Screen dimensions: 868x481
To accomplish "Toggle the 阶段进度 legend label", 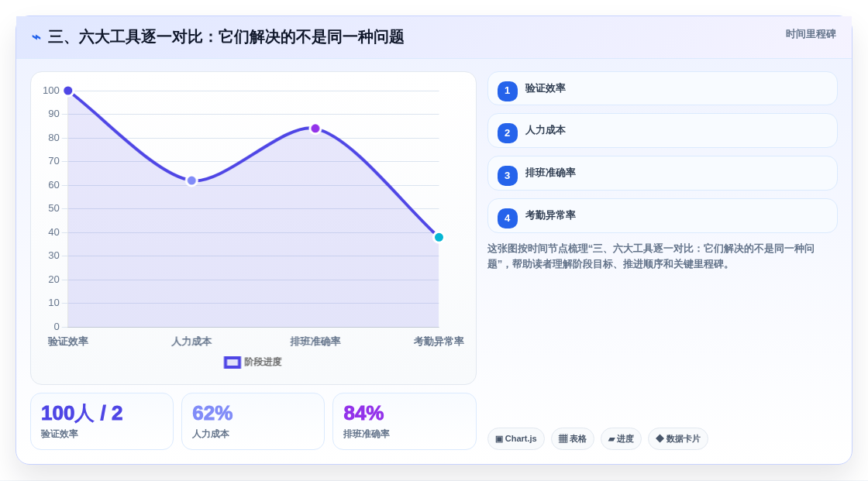I will (263, 362).
